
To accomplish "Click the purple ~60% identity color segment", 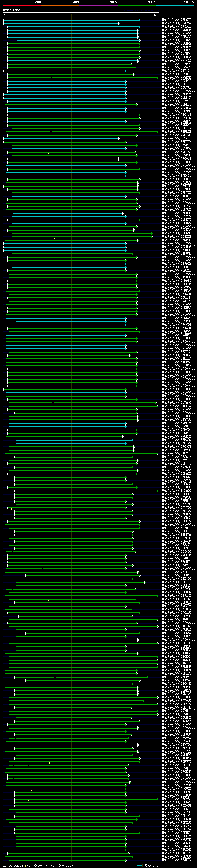I will [x=99, y=6].
